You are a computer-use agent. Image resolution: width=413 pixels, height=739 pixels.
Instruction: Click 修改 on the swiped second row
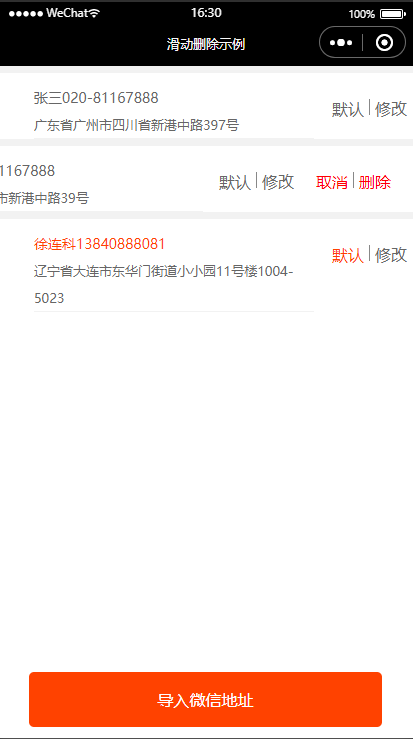pos(278,182)
